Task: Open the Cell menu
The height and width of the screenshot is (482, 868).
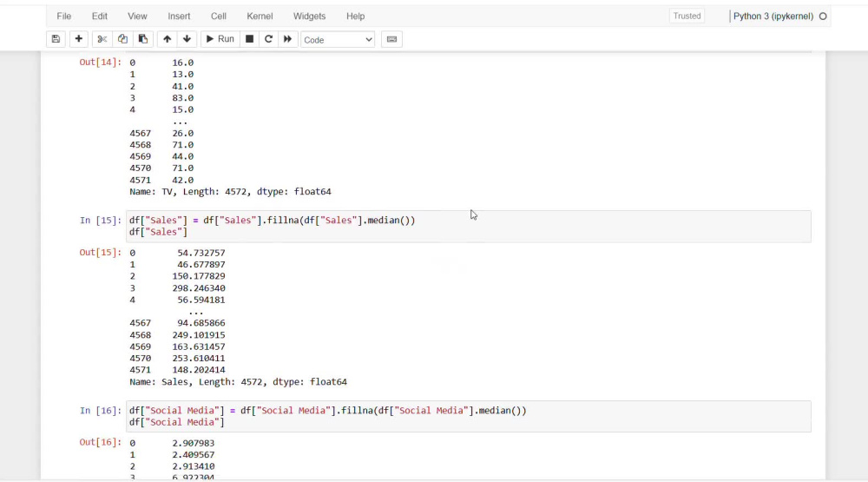Action: click(x=219, y=16)
